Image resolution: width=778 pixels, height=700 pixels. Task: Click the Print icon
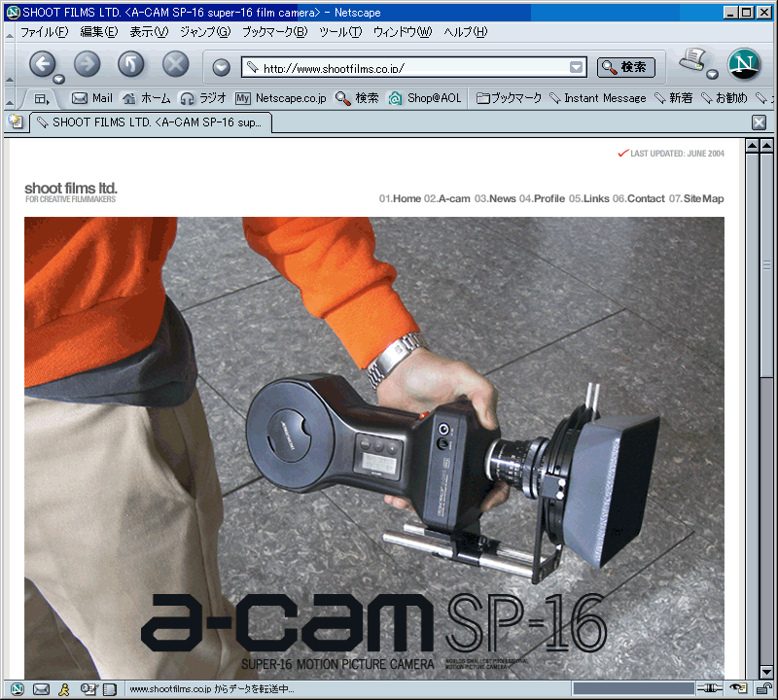(x=692, y=60)
